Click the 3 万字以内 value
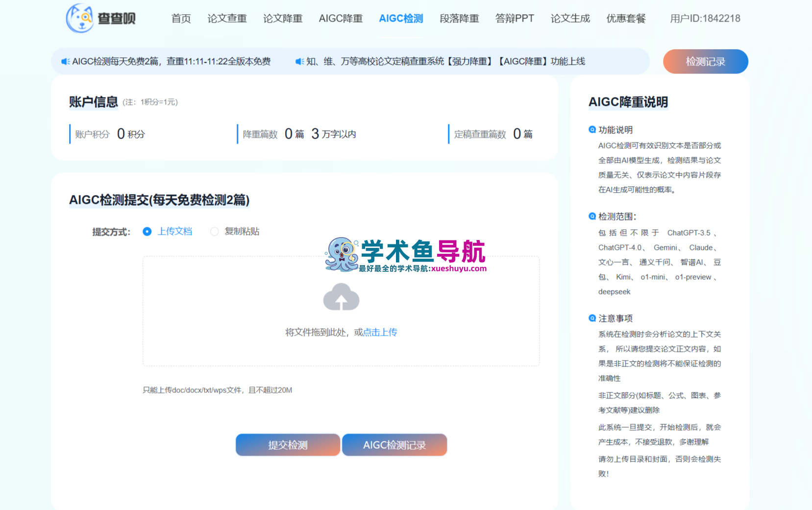 pos(334,134)
